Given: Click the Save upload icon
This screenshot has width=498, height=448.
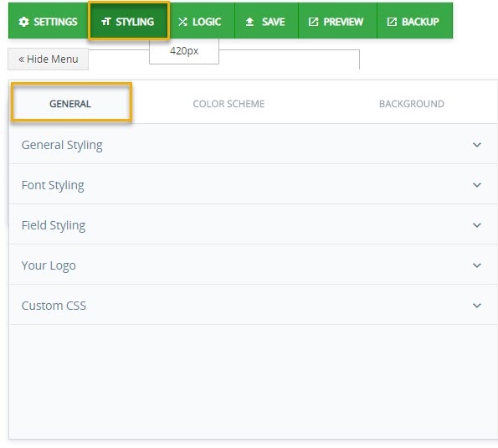Looking at the screenshot, I should [x=249, y=22].
